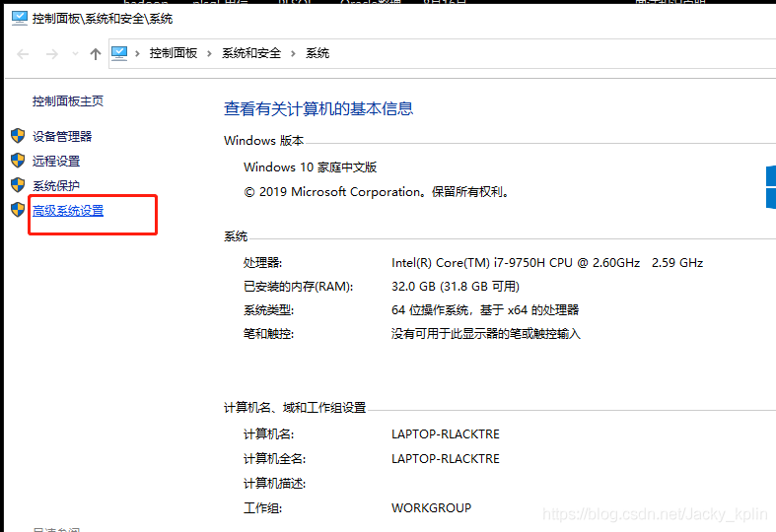Click the shield icon beside 高级系统设置

point(17,210)
